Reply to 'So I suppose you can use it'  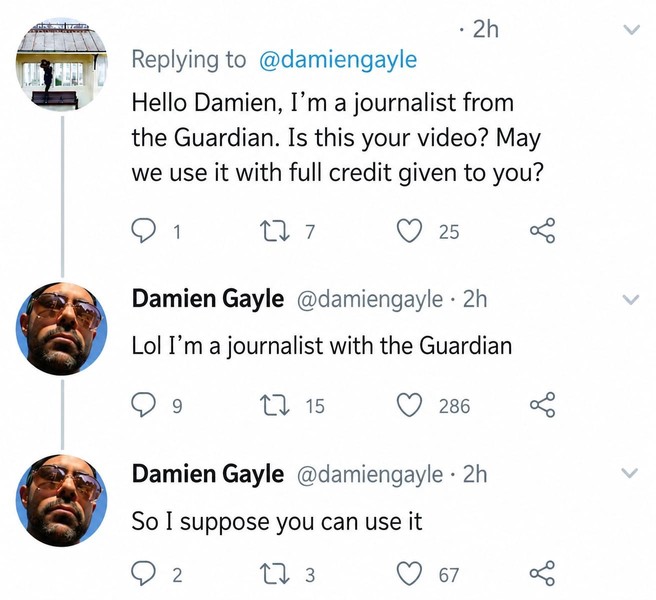(x=144, y=573)
